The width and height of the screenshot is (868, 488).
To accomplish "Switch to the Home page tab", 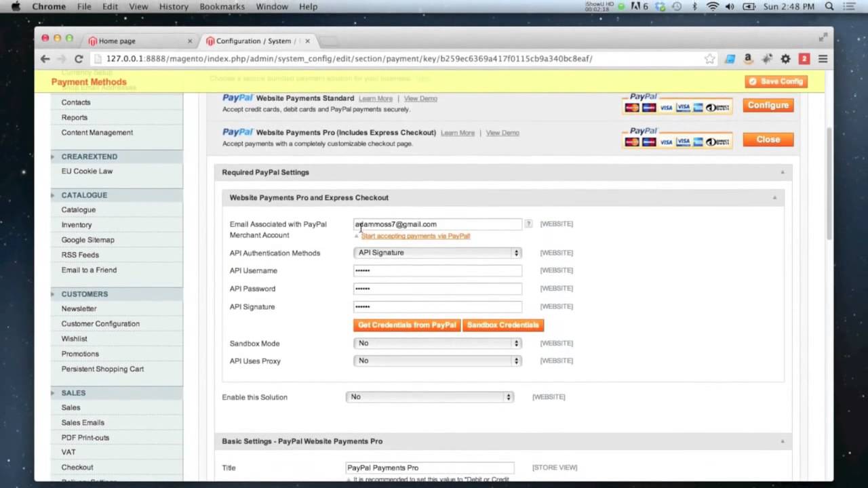I will coord(136,41).
